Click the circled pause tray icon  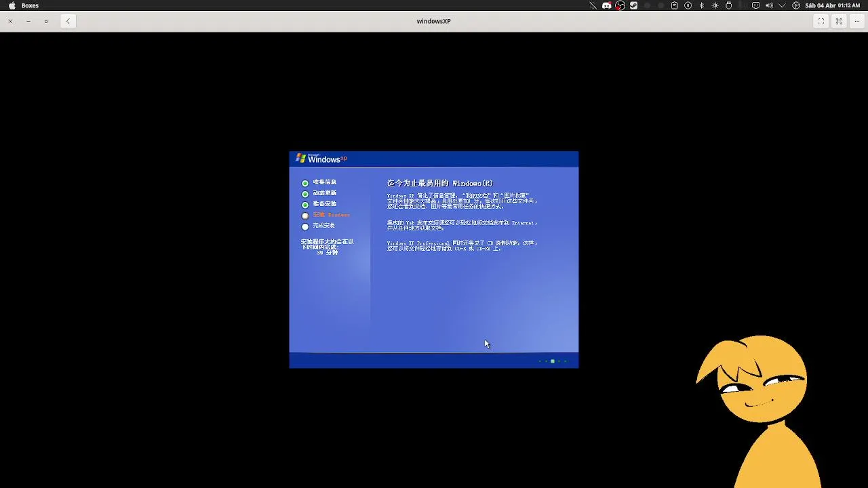pos(688,5)
